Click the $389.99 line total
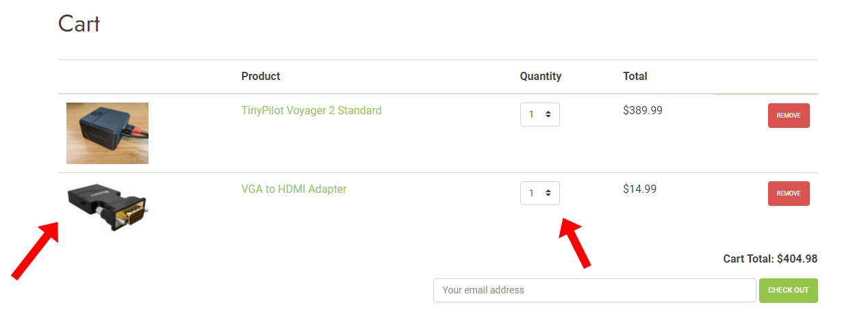Screen dimensions: 868x331 point(643,110)
